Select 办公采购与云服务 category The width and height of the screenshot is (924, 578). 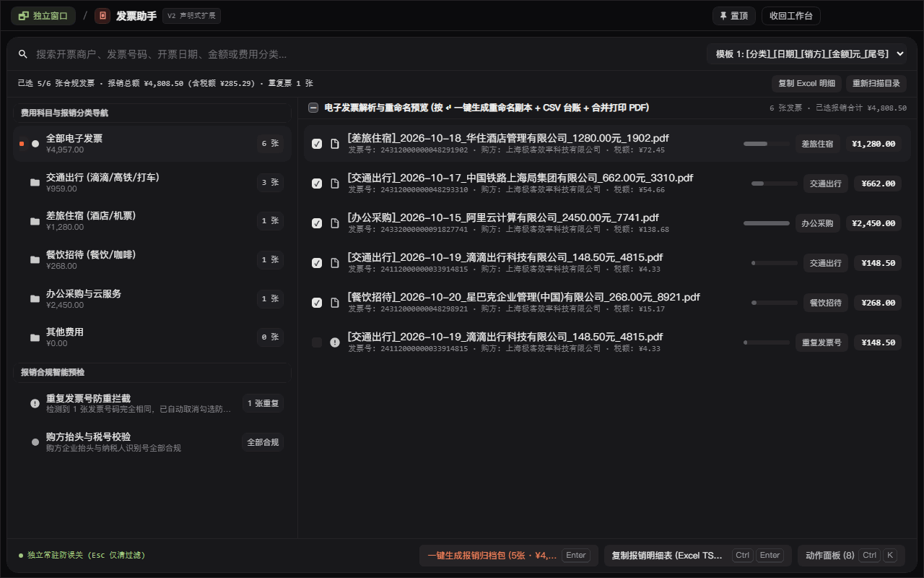coord(152,299)
